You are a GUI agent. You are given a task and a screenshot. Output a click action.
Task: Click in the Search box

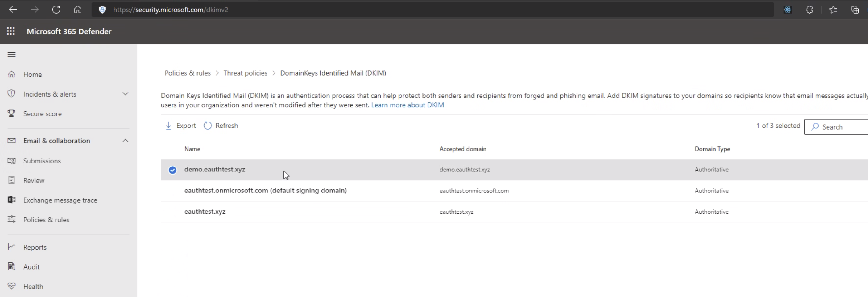click(x=836, y=127)
